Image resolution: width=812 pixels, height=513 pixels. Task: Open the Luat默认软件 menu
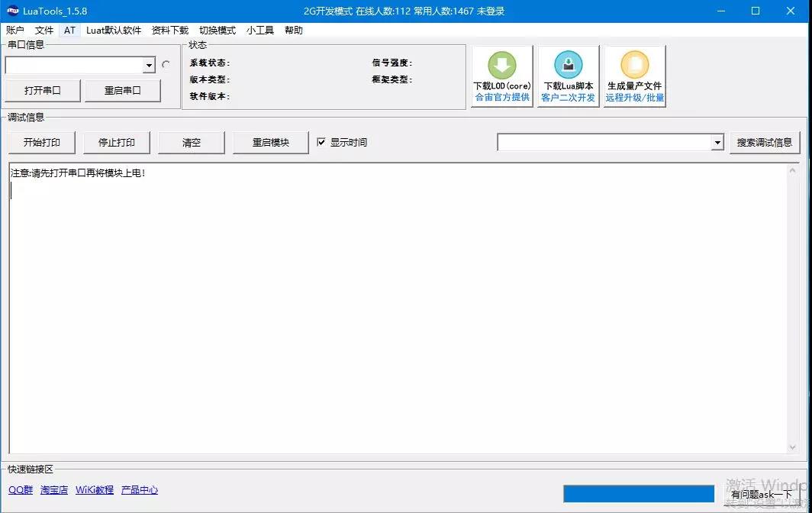coord(114,30)
